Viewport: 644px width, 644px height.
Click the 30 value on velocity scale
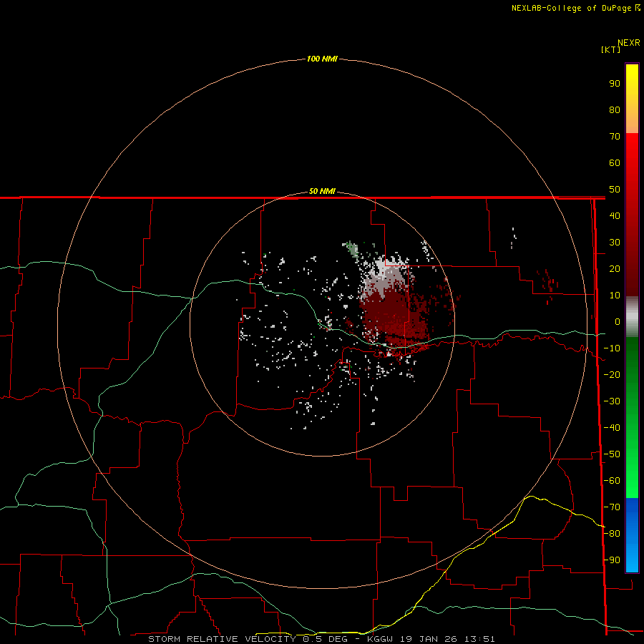click(x=615, y=243)
